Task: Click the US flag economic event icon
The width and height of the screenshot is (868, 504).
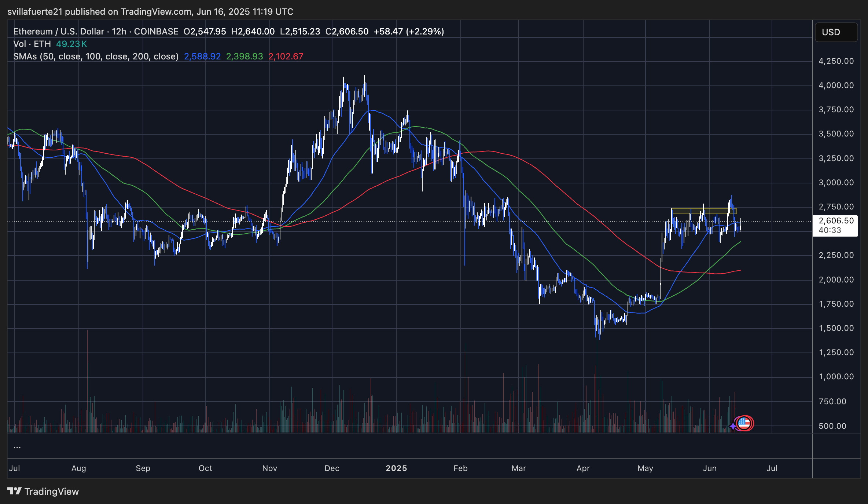Action: click(x=744, y=423)
